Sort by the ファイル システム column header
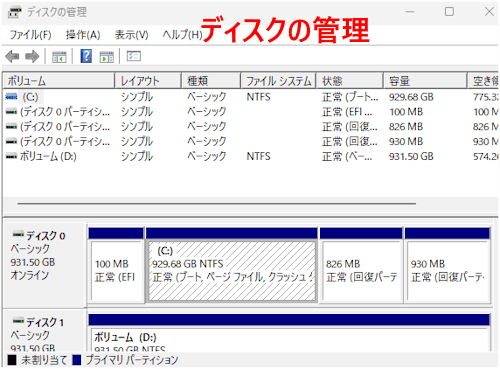Screen dimensions: 500x369 tap(278, 81)
